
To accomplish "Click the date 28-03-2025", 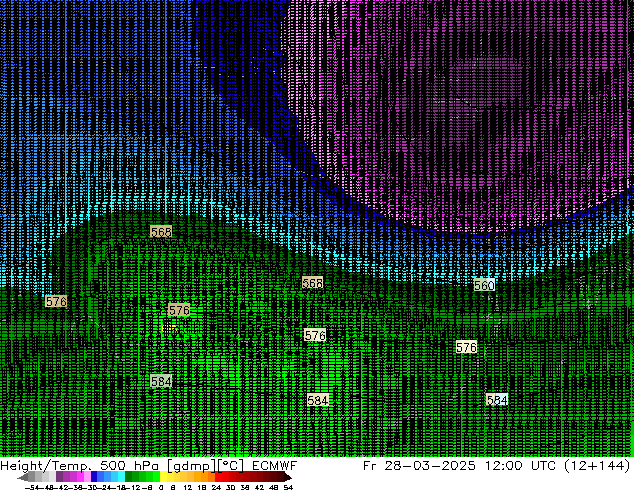I will click(430, 466).
